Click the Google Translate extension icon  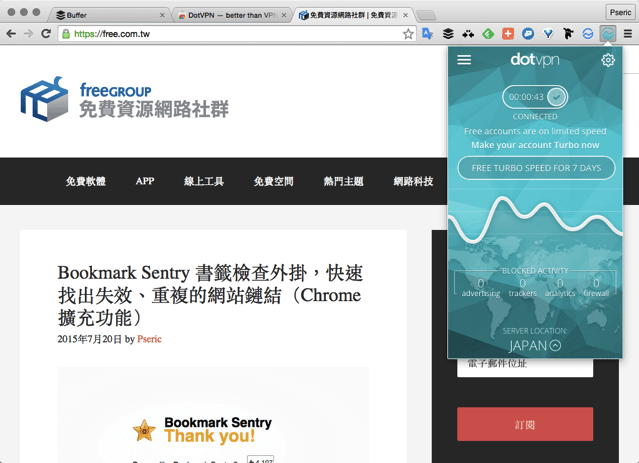click(x=427, y=34)
